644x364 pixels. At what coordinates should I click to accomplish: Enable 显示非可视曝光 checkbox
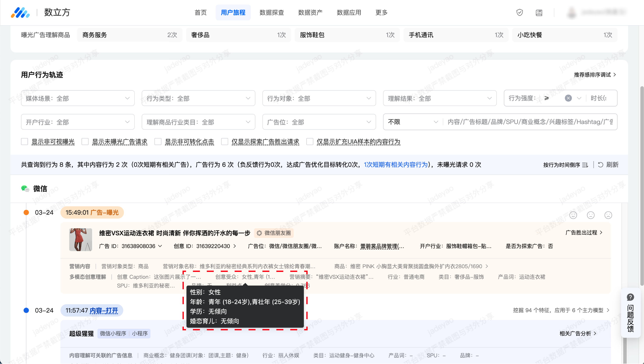(24, 142)
